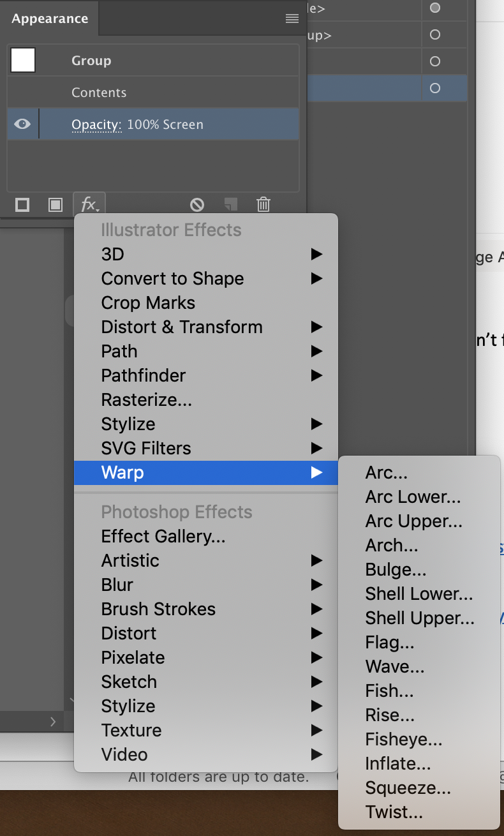Open the 3D effects submenu
The image size is (504, 836).
206,254
